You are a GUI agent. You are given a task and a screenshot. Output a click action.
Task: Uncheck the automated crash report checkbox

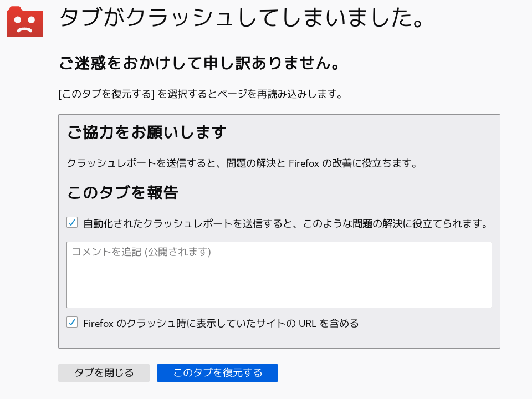(72, 223)
